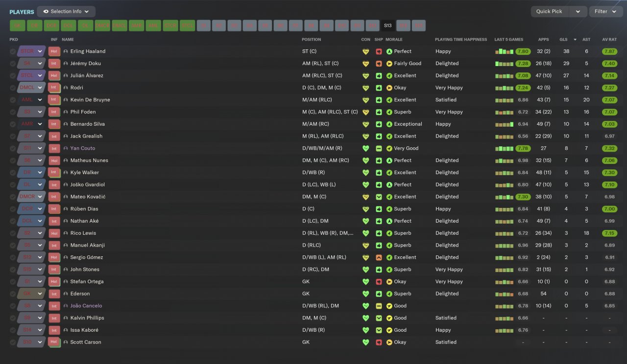The width and height of the screenshot is (627, 364).
Task: Click Yan Couto's 7.78 last-five rating
Action: 523,148
